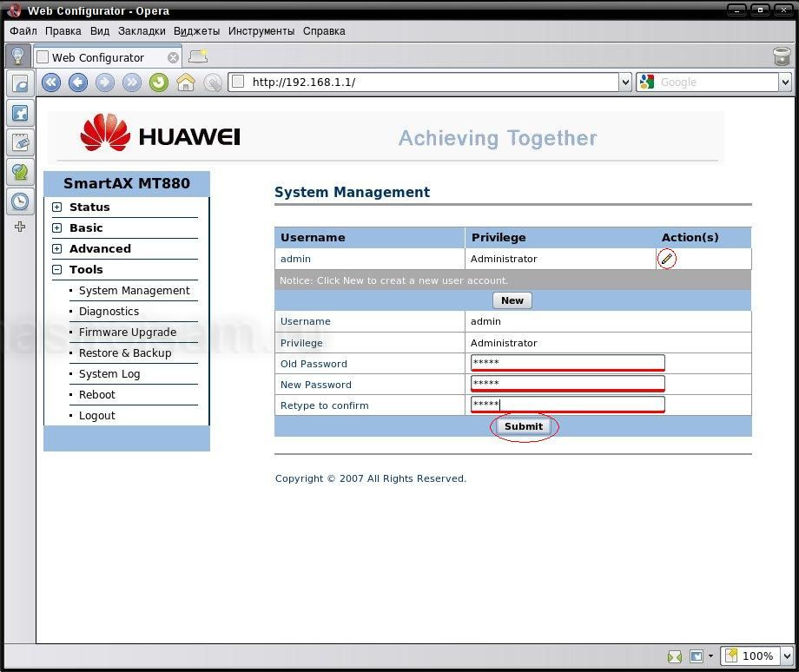This screenshot has width=799, height=672.
Task: Open the Закладки menu
Action: [142, 31]
